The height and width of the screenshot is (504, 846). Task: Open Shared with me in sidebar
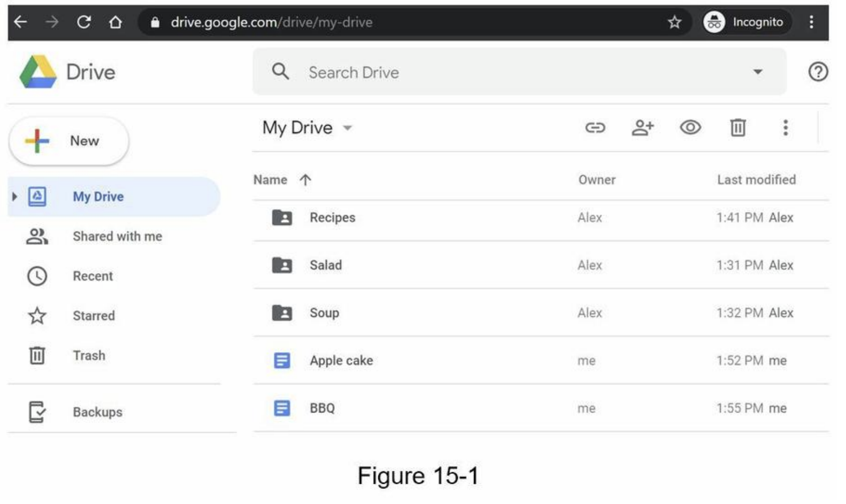116,236
